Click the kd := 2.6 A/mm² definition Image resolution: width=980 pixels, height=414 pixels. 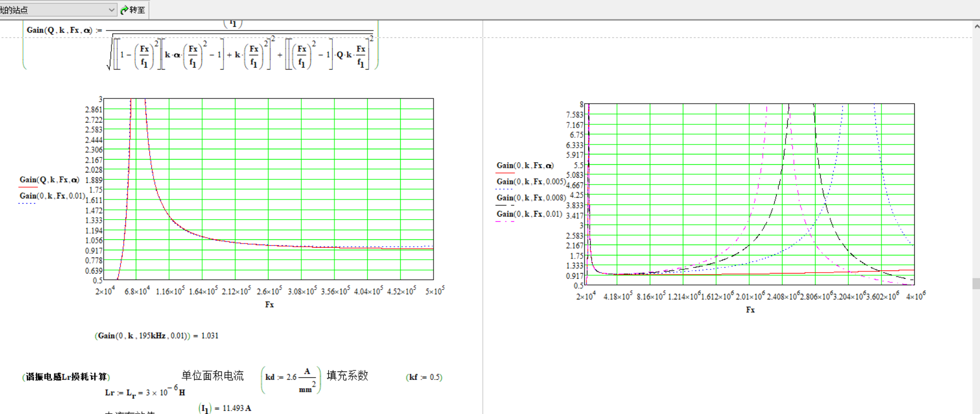coord(290,380)
